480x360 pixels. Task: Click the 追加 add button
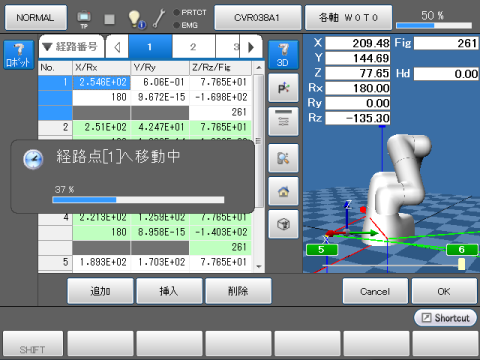click(100, 291)
